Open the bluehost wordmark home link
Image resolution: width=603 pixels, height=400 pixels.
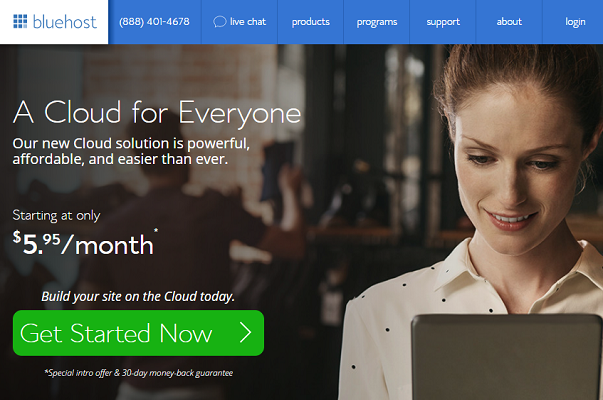(x=65, y=22)
